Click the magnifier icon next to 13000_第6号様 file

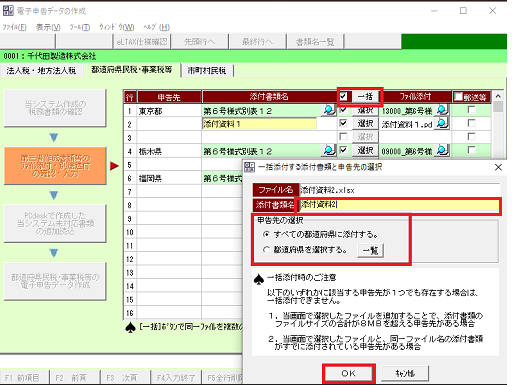coord(442,110)
